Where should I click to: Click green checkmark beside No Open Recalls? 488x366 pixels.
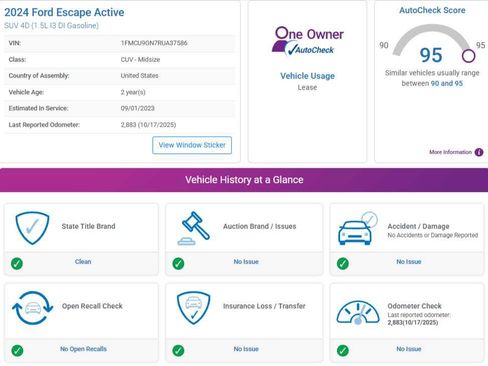(17, 350)
